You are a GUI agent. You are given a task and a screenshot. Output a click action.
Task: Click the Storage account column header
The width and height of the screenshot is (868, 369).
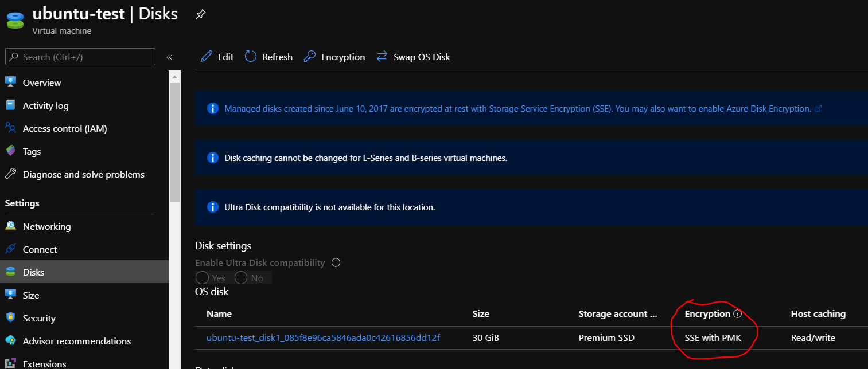(617, 313)
